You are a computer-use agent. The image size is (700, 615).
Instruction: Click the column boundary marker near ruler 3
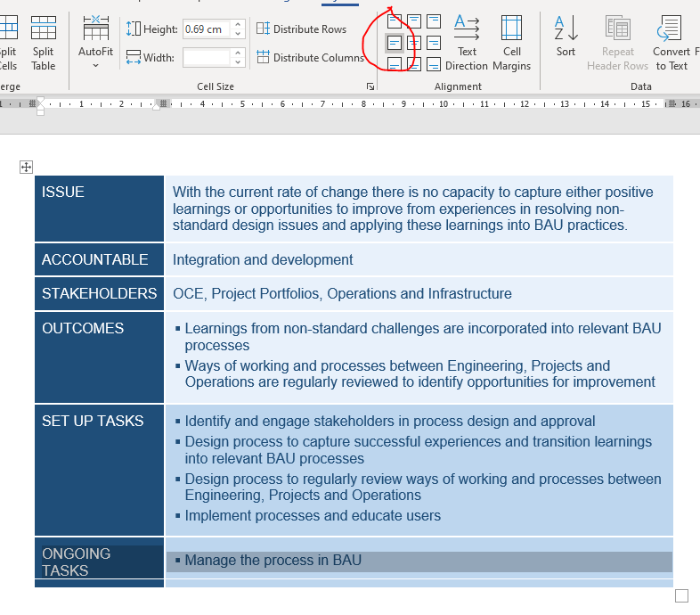pos(164,103)
